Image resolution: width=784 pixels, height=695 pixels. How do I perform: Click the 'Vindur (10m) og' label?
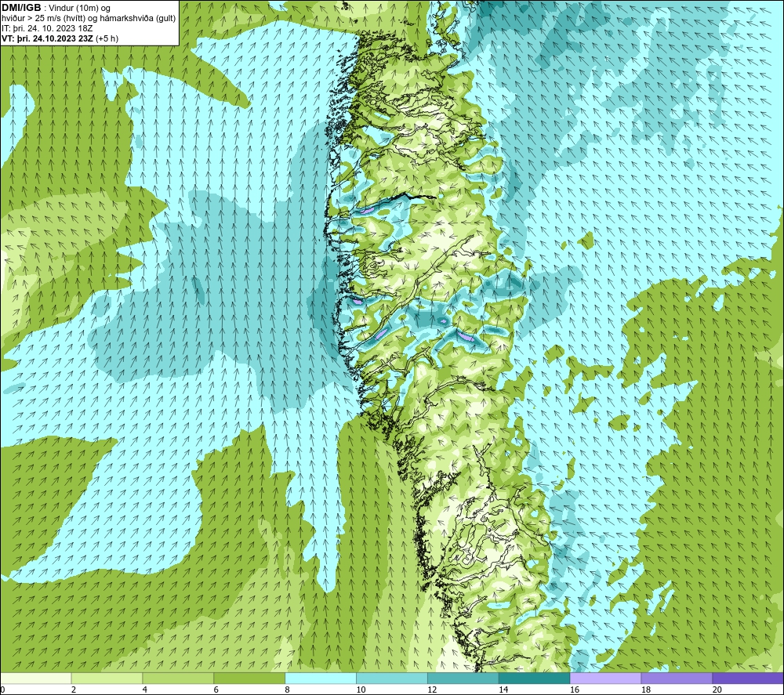pos(79,8)
